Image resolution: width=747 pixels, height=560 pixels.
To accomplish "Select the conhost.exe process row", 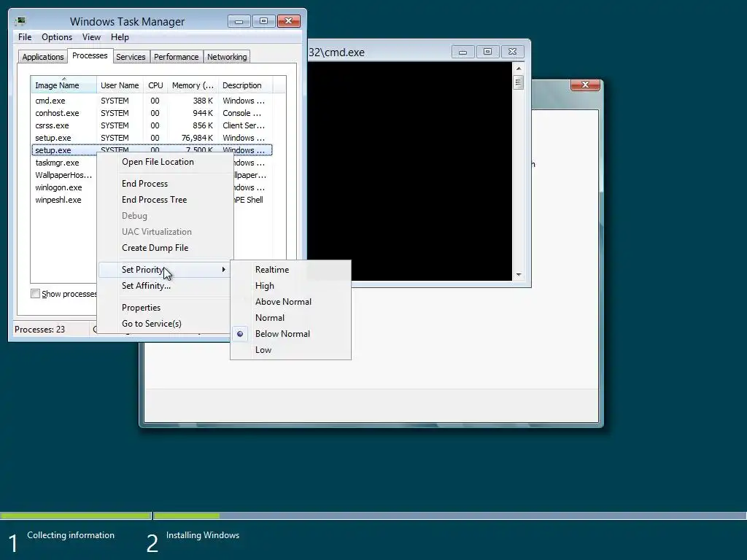I will pyautogui.click(x=152, y=113).
